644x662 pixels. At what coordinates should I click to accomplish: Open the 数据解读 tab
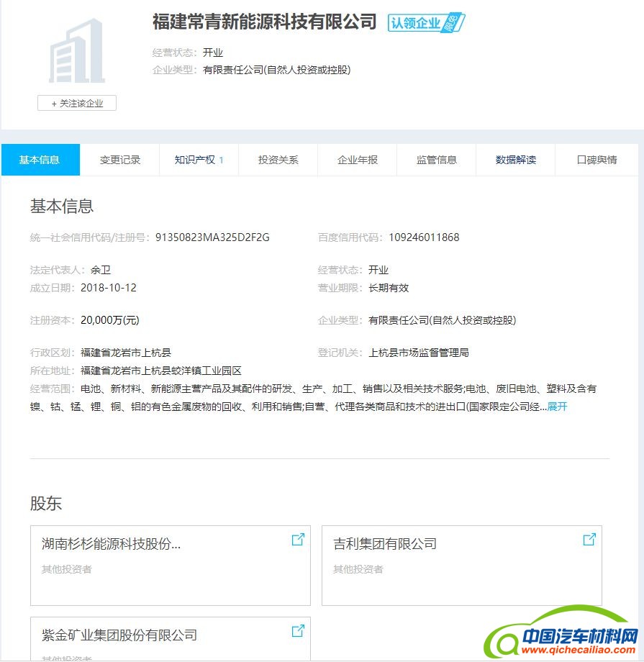[516, 160]
